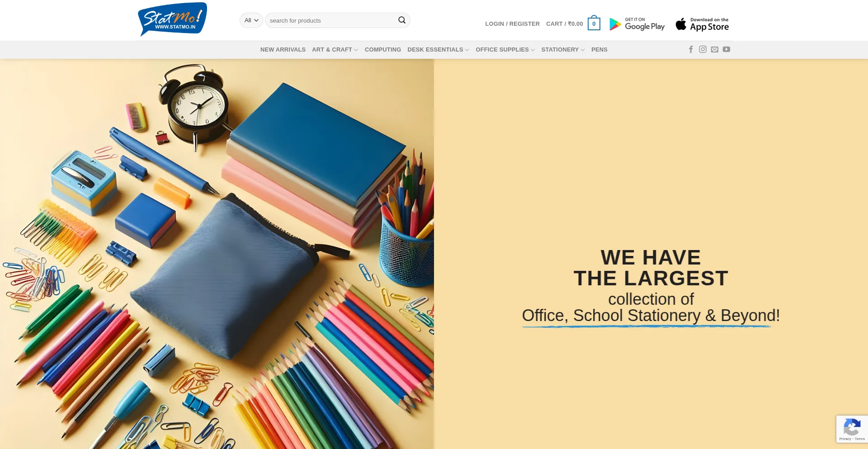Expand the Office Supplies menu
This screenshot has width=868, height=449.
(x=505, y=50)
